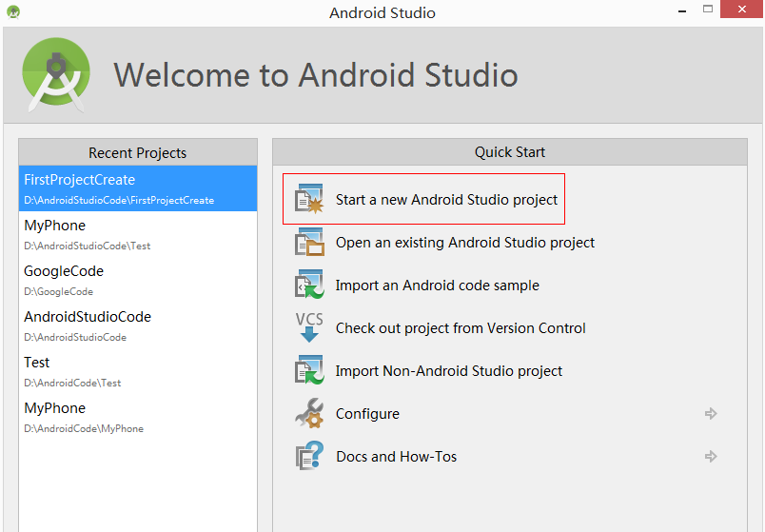765x532 pixels.
Task: Open Docs and How-Tos label
Action: coord(396,457)
